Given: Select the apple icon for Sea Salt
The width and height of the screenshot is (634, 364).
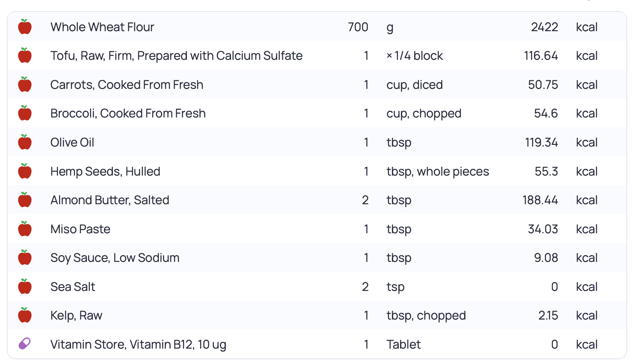Looking at the screenshot, I should (25, 287).
